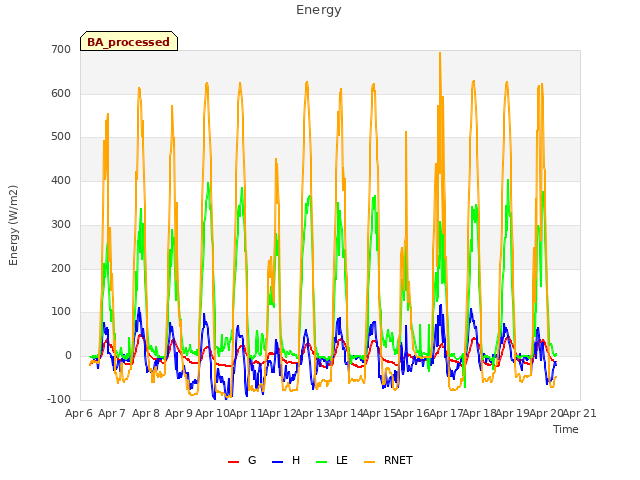Click the -100 y-axis tick label
Viewport: 640px width, 480px height.
tap(59, 399)
